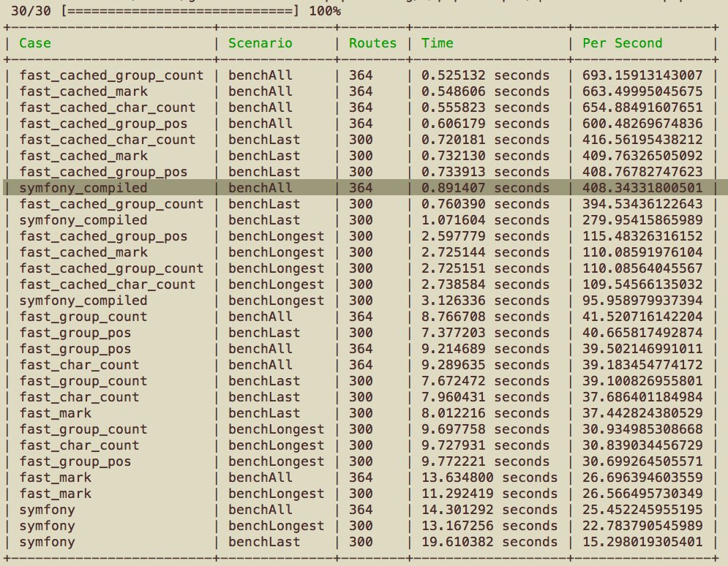Select the value 30.934985308668
Viewport: 728px width, 566px height.
point(642,429)
